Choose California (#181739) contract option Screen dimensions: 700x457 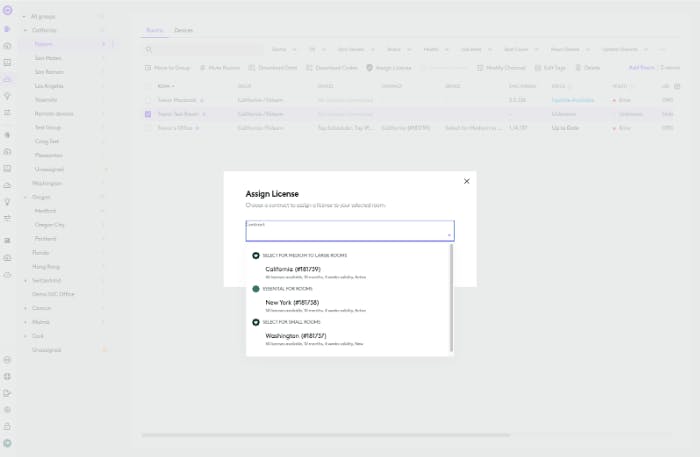point(293,269)
